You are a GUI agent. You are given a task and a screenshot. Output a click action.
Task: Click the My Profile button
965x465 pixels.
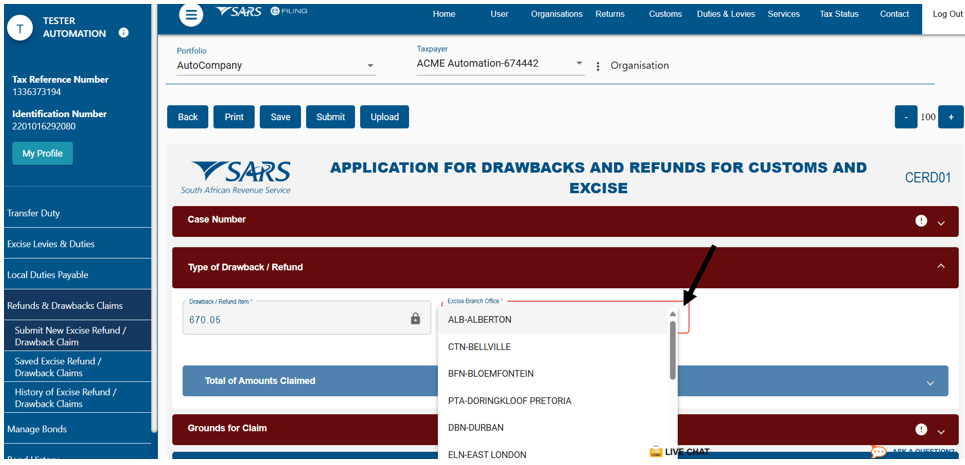(x=42, y=154)
